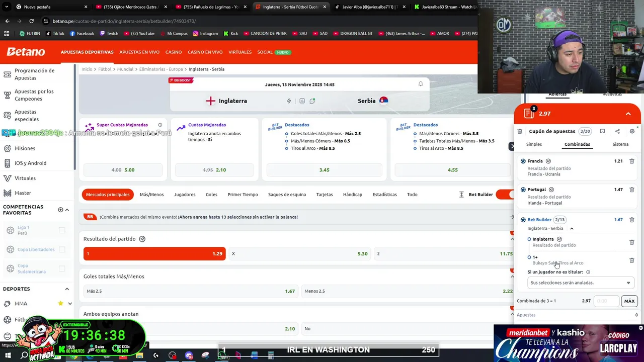Screen dimensions: 644x362
Task: Open Windows Start menu
Action: point(8,355)
